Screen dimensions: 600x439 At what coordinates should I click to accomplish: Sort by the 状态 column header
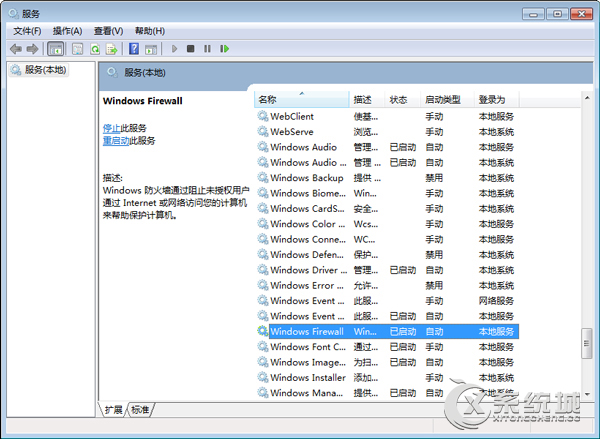402,100
